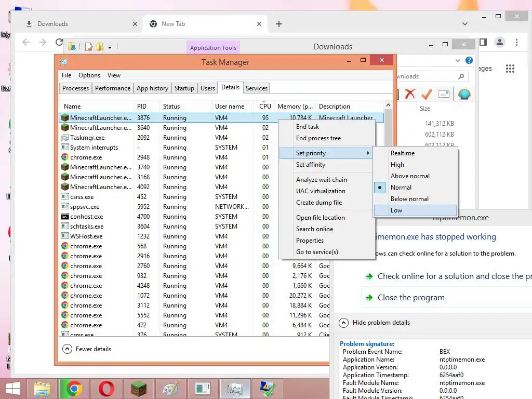Go forward in Chrome
The image size is (532, 399).
click(x=43, y=42)
